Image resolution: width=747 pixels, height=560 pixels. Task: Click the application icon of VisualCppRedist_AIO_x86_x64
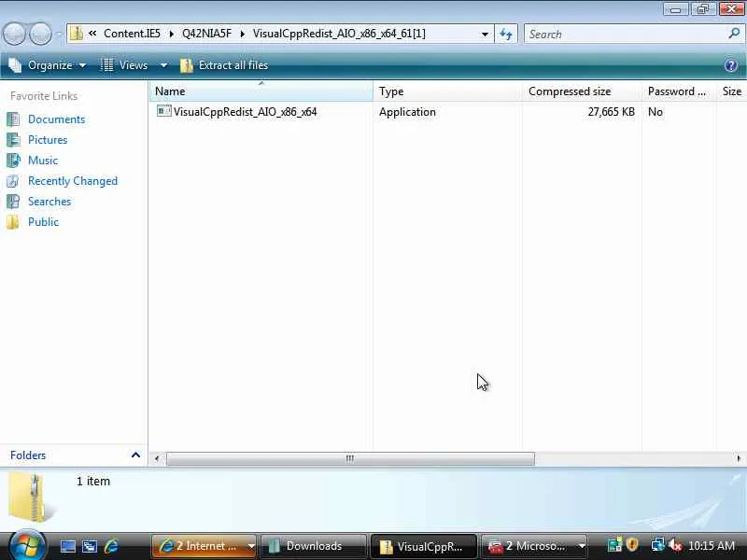point(163,111)
